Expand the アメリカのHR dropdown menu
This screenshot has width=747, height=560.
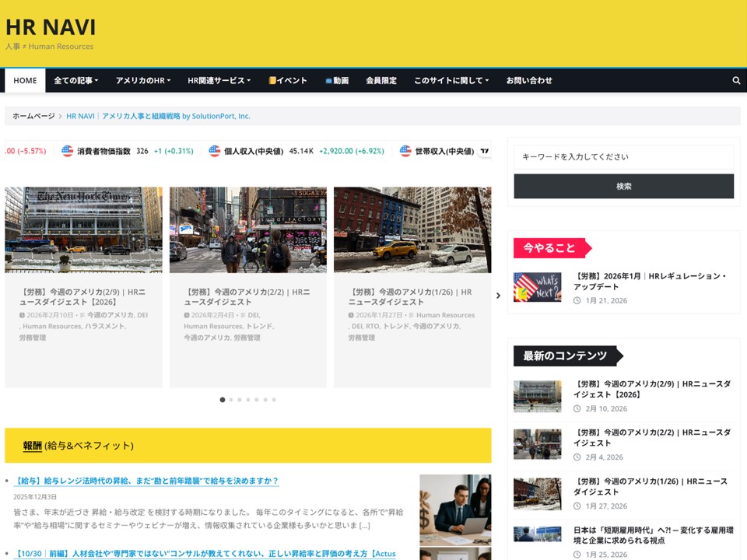(144, 80)
